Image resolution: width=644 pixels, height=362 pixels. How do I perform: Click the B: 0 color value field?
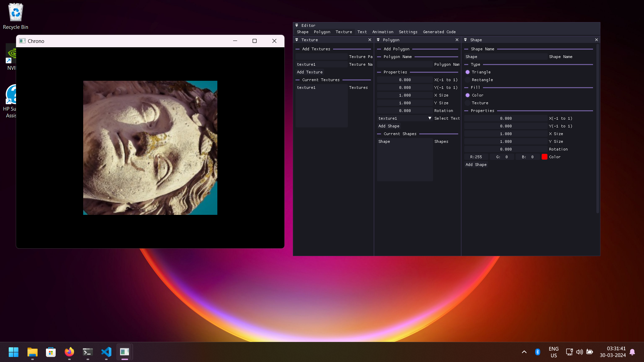[528, 157]
